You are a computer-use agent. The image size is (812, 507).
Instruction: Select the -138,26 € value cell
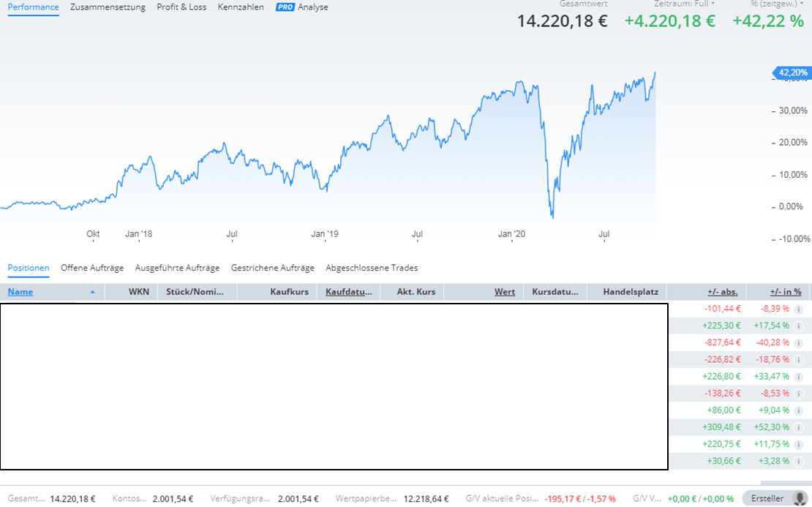click(723, 393)
